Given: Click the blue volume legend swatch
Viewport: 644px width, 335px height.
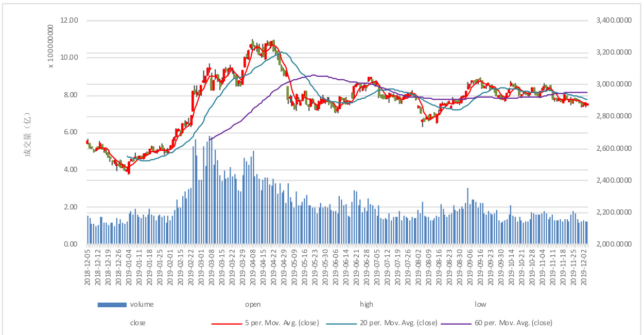Looking at the screenshot, I should tap(112, 305).
